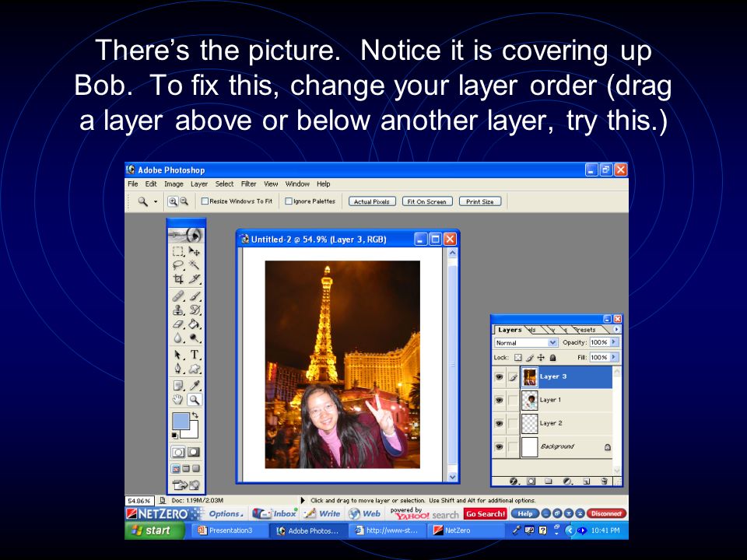Enable Resize Windows To Fit checkbox
This screenshot has height=560, width=747.
coord(205,201)
